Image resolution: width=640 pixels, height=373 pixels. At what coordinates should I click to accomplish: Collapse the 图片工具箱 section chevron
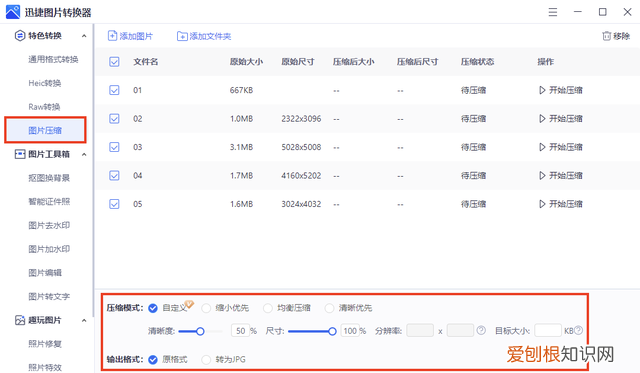click(84, 154)
